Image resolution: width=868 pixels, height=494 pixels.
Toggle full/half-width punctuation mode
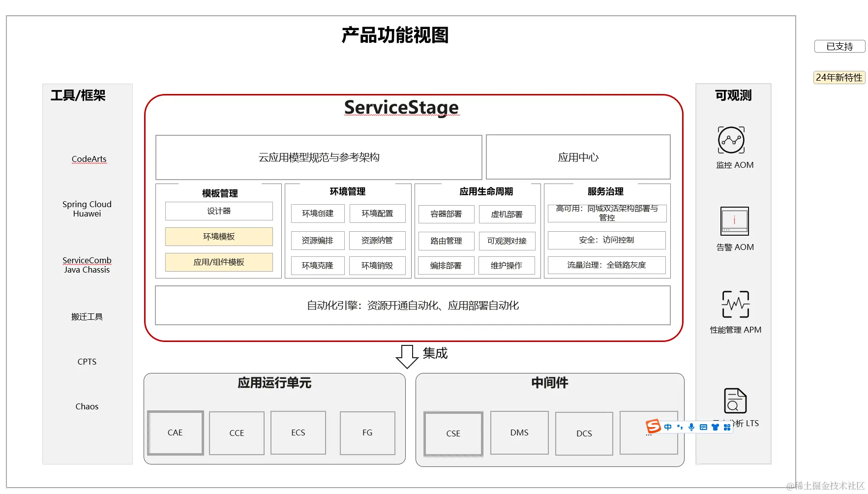pos(680,427)
